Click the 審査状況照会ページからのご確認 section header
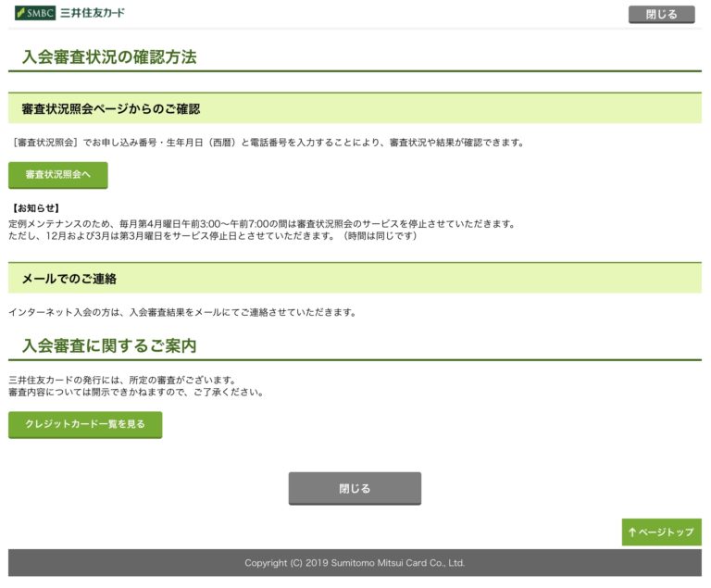The image size is (711, 588). [x=111, y=109]
